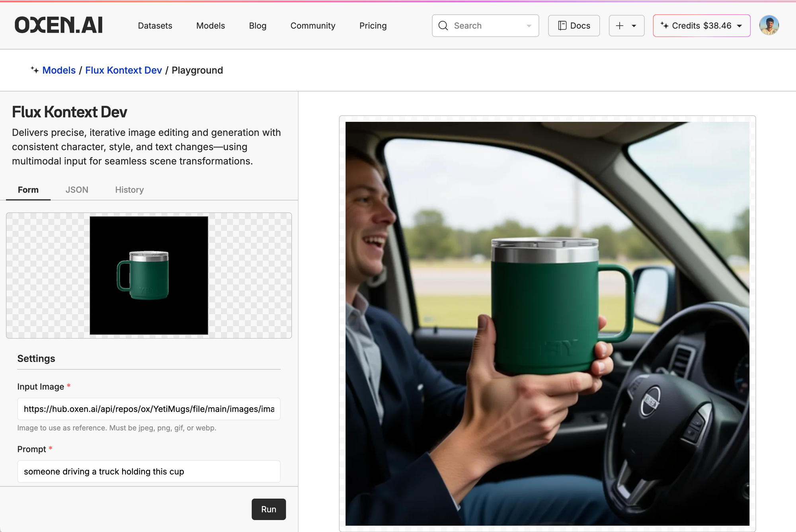Viewport: 796px width, 532px height.
Task: Click the search magnifier icon
Action: pyautogui.click(x=443, y=26)
